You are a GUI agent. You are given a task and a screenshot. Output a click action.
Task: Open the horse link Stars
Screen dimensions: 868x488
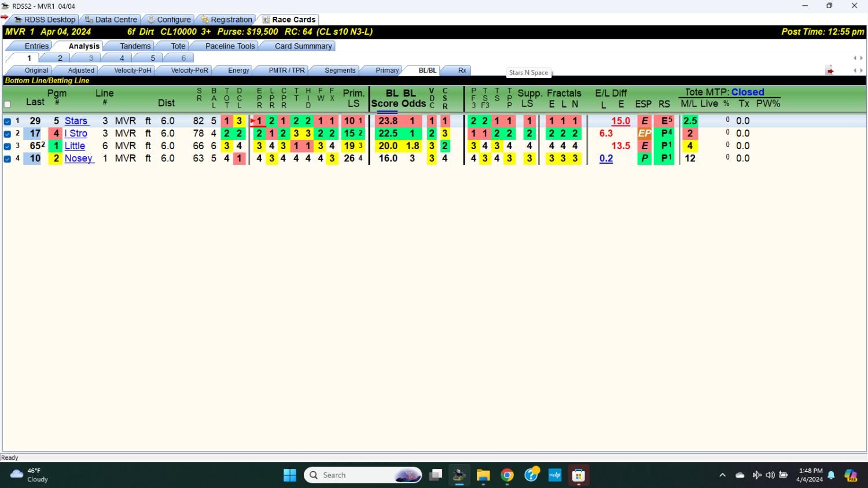[76, 121]
